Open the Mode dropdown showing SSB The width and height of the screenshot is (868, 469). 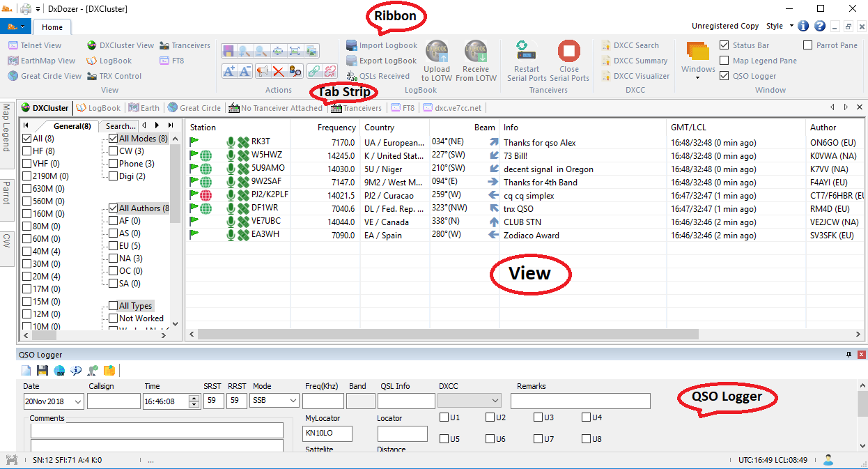coord(293,401)
